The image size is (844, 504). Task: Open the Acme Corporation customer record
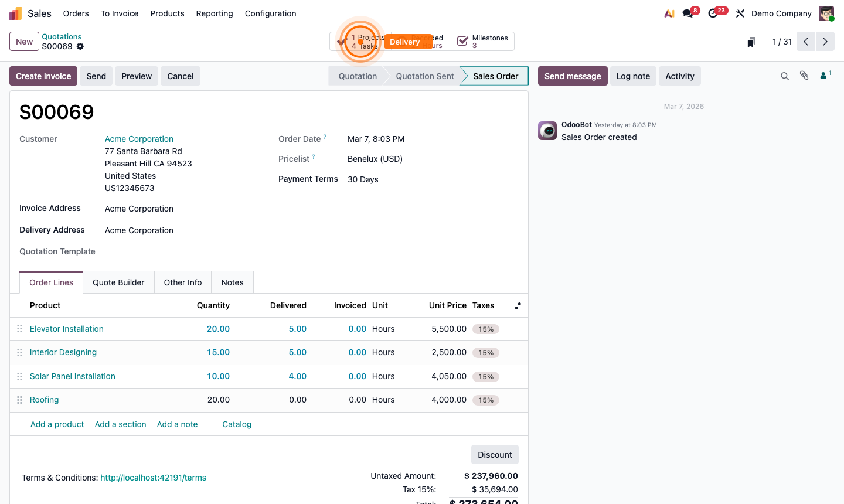(139, 139)
